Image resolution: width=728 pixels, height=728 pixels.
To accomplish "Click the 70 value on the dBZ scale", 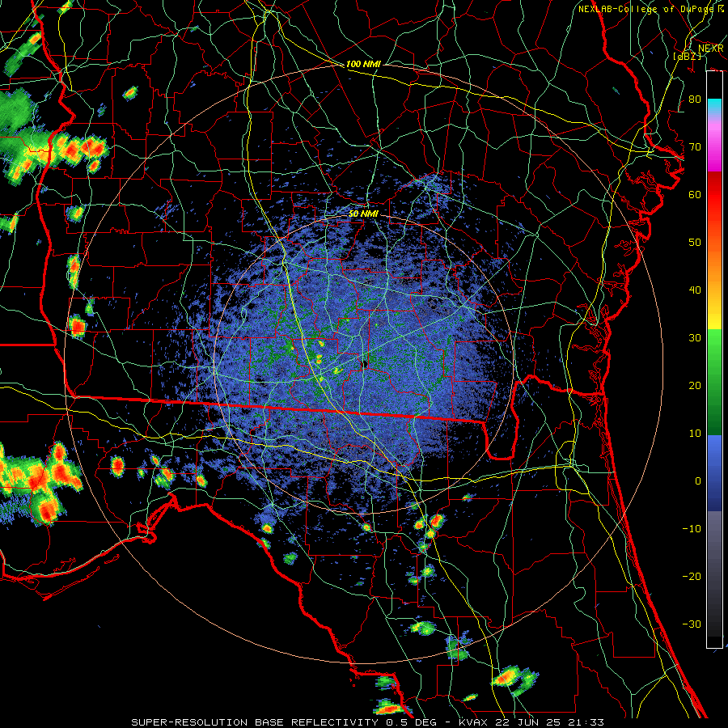I will pyautogui.click(x=695, y=147).
